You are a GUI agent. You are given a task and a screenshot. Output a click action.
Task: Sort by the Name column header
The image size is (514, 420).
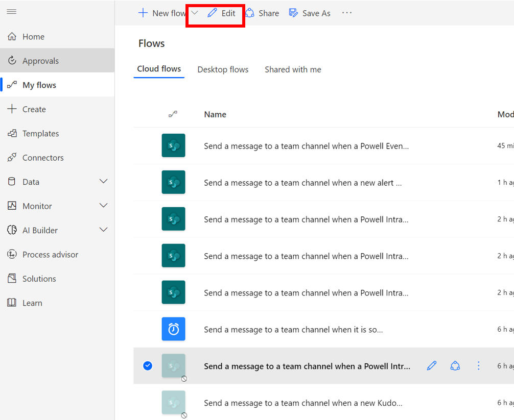click(215, 114)
